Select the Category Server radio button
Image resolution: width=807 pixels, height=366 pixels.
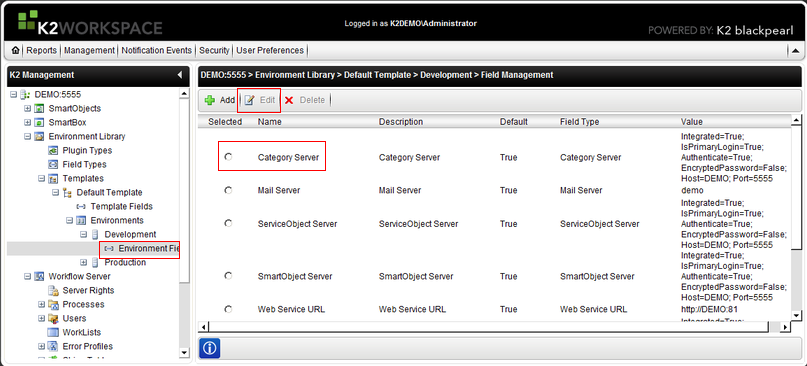[x=228, y=156]
